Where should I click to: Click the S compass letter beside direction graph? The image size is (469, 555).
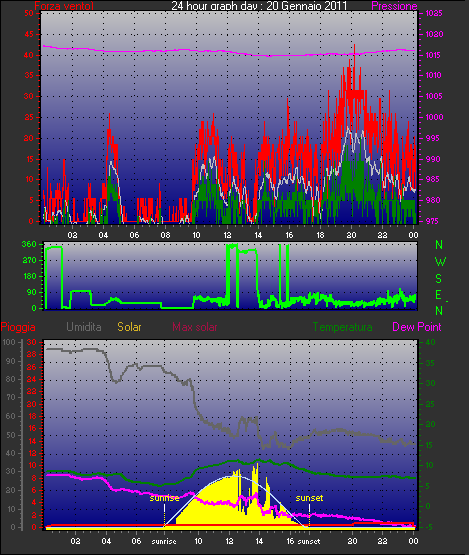coord(439,279)
